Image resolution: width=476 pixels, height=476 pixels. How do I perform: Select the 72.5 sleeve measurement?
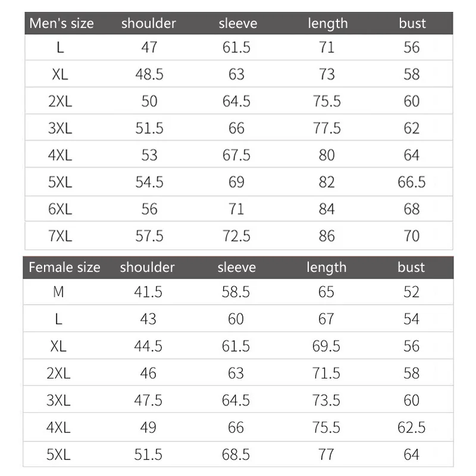pos(236,236)
